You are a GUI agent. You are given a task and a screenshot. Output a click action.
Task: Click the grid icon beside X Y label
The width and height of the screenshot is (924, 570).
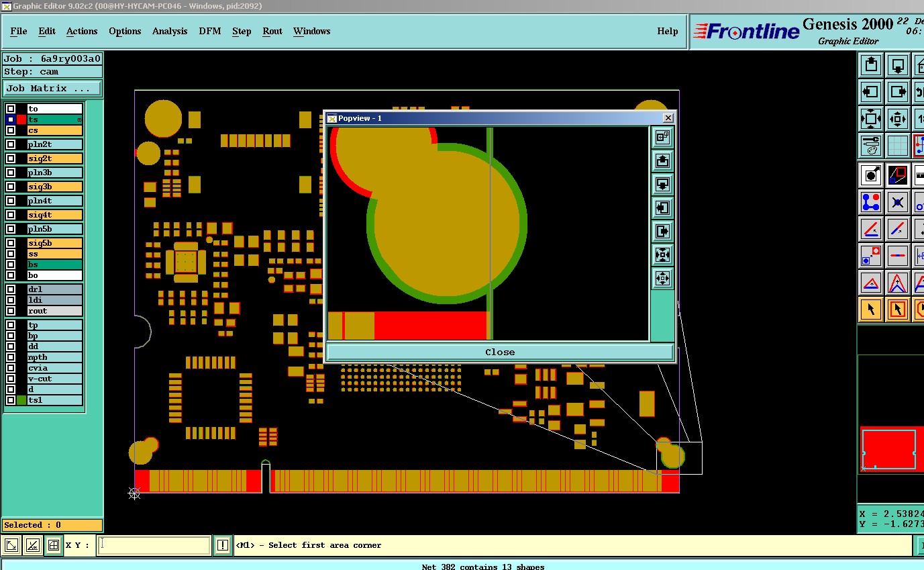pos(54,545)
